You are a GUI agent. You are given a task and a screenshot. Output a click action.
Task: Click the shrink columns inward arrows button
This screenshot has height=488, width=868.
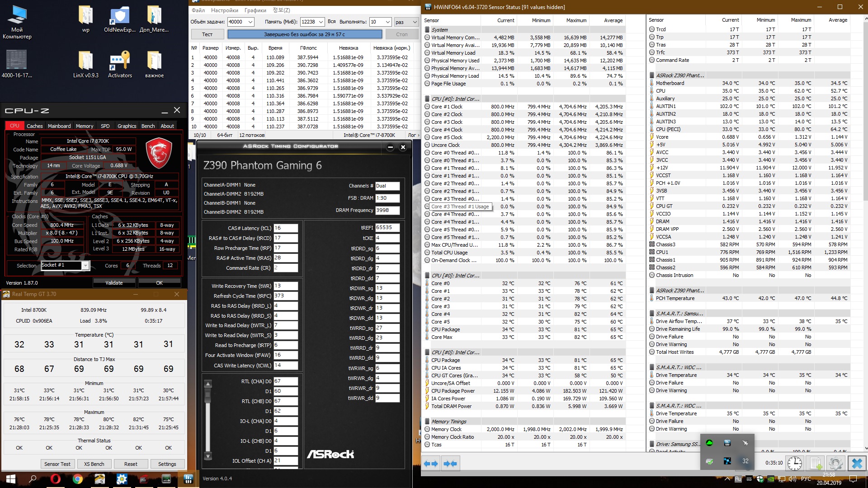pos(450,464)
